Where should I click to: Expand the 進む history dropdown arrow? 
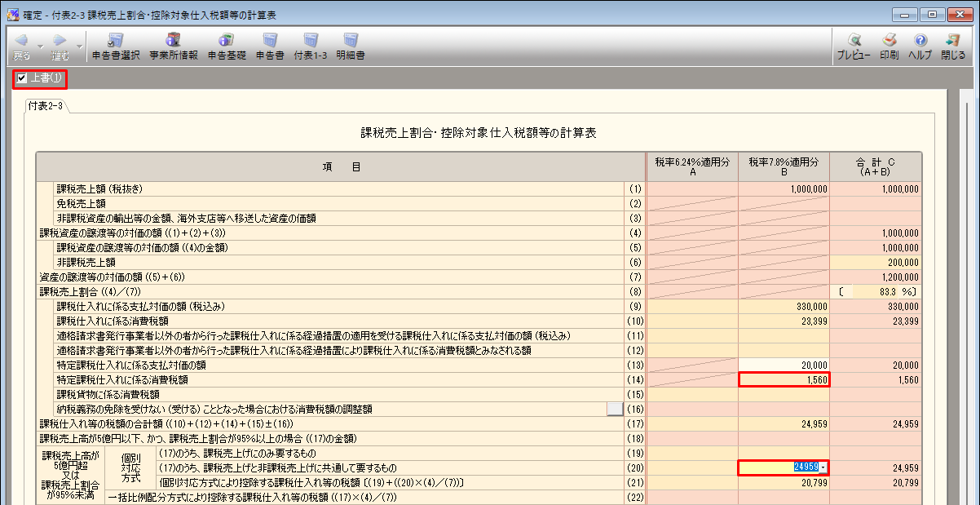pyautogui.click(x=78, y=47)
